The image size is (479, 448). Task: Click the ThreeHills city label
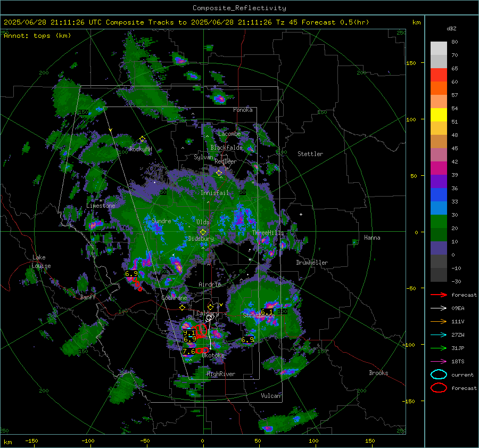[x=268, y=233]
